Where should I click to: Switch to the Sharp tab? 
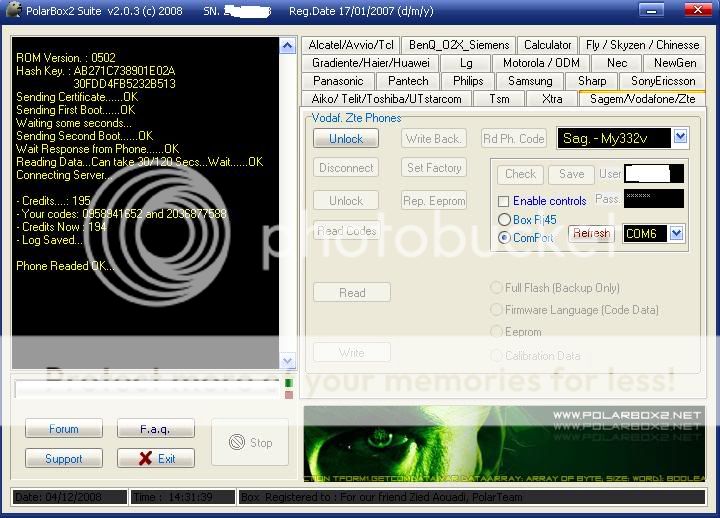pyautogui.click(x=592, y=81)
